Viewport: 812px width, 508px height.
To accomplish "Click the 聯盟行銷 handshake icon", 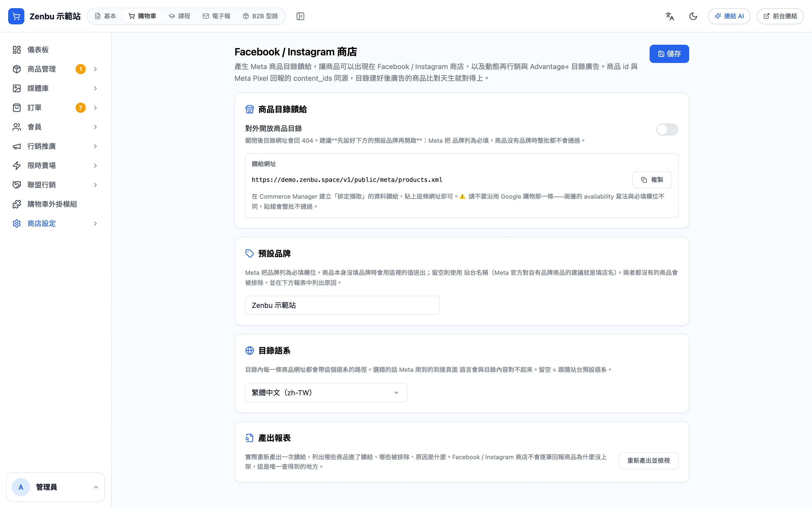I will (17, 185).
